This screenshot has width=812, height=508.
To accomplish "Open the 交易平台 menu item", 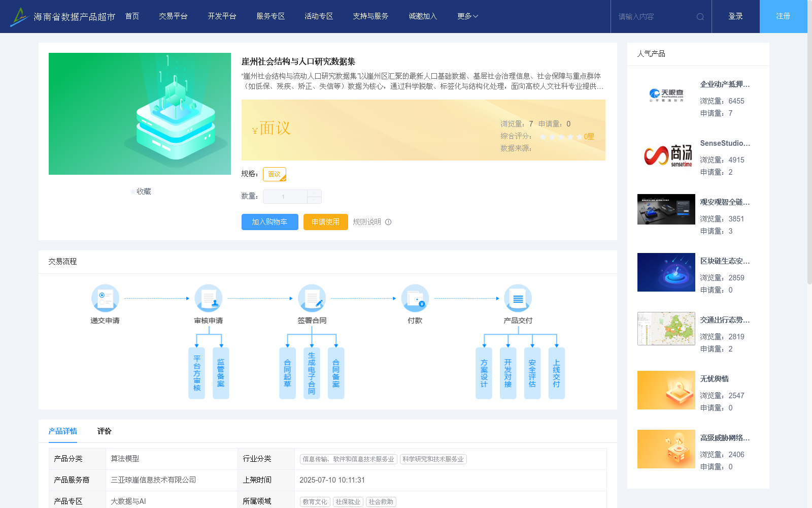I will pyautogui.click(x=173, y=16).
